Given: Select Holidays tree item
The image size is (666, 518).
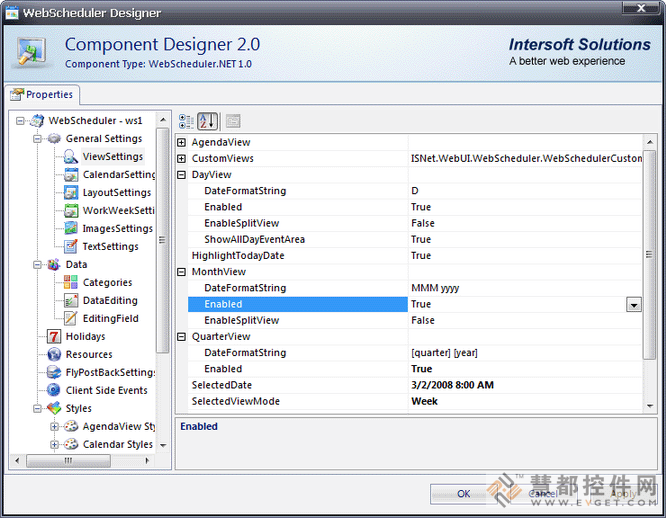Looking at the screenshot, I should (x=85, y=337).
